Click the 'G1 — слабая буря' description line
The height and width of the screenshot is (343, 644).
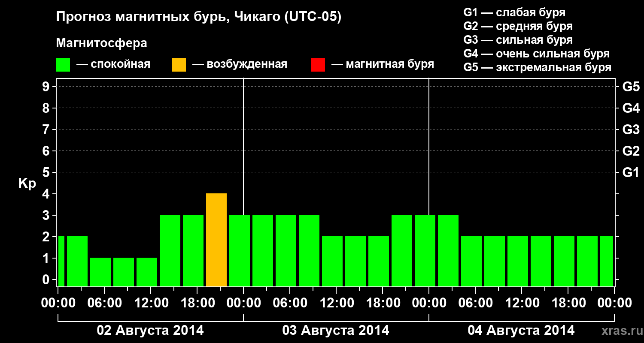514,12
